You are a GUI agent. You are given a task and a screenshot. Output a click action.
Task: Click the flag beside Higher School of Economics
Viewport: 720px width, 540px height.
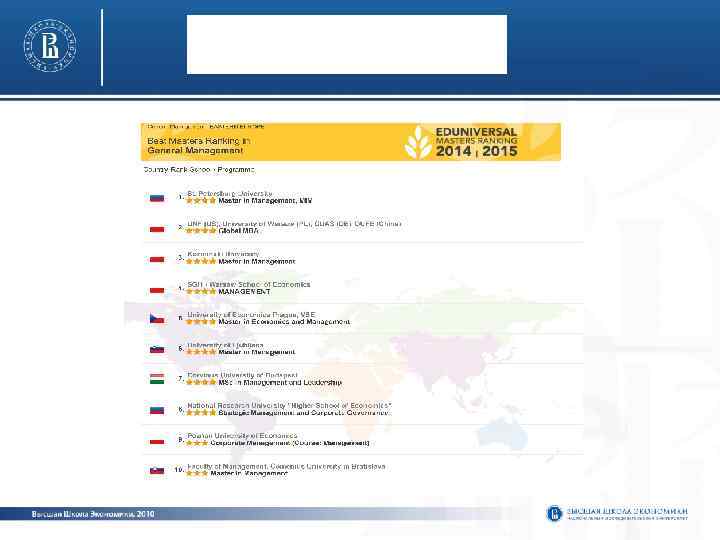(157, 410)
